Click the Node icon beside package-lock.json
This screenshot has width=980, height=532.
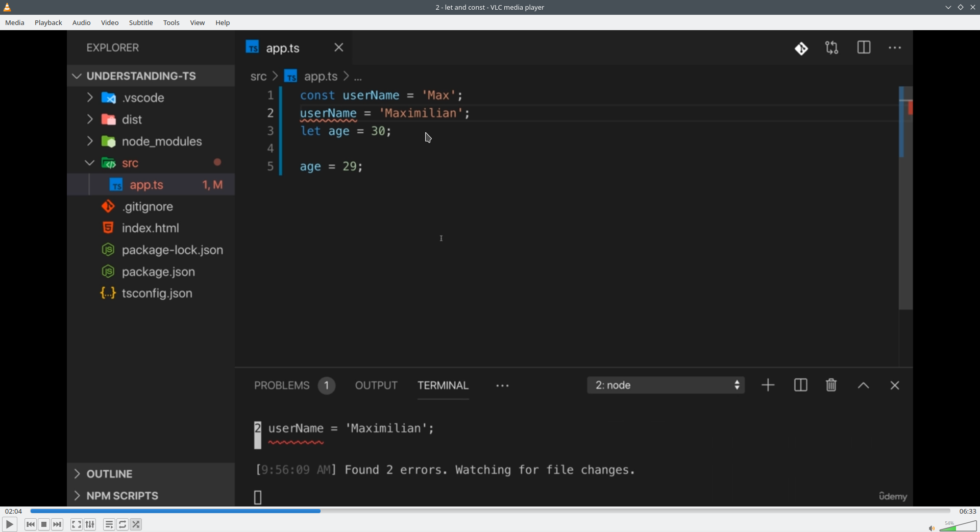tap(108, 250)
